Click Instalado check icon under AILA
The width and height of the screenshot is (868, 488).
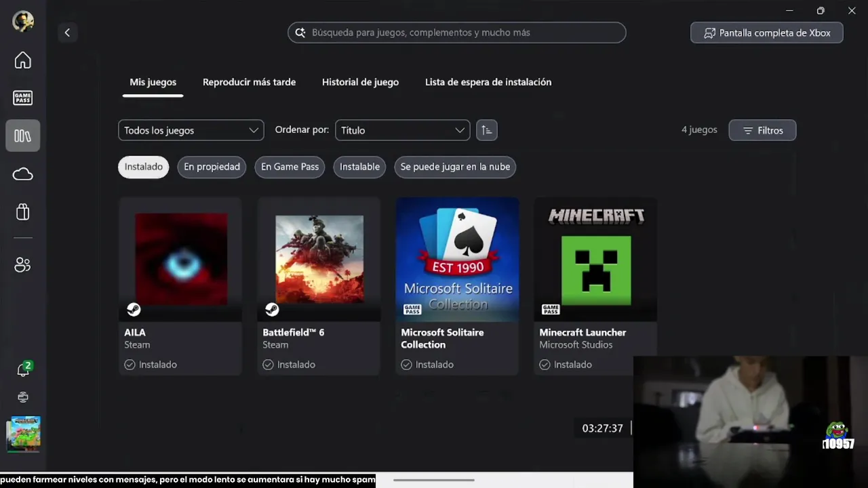(x=130, y=365)
